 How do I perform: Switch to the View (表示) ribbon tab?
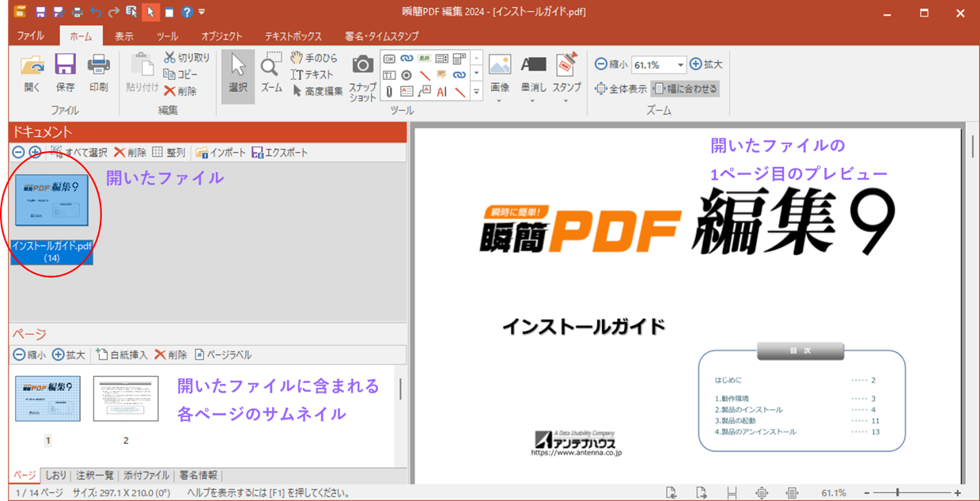(x=124, y=36)
